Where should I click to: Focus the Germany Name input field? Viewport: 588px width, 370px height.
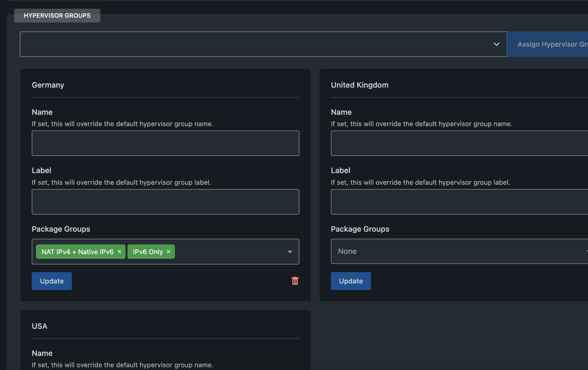165,143
